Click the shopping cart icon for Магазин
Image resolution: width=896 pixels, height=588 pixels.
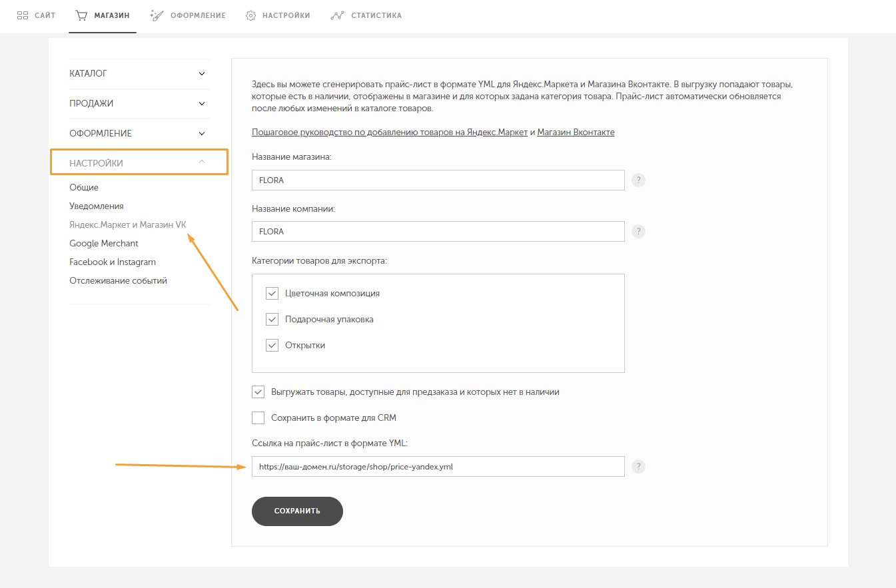pyautogui.click(x=81, y=15)
